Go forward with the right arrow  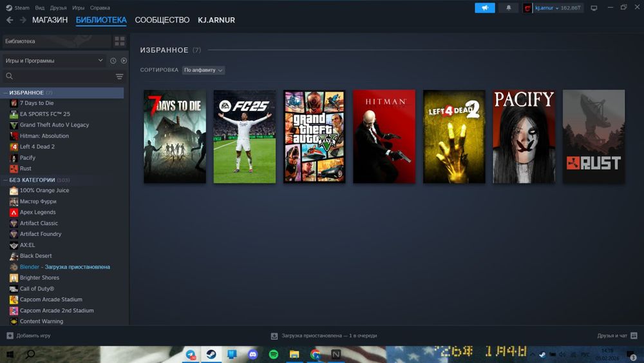(23, 20)
